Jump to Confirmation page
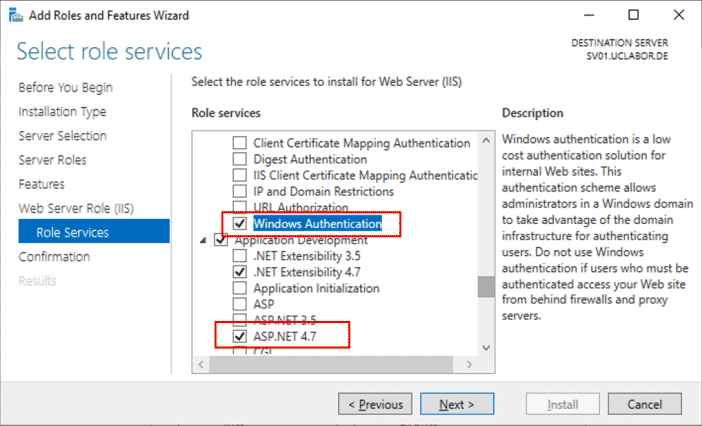The height and width of the screenshot is (426, 702). tap(54, 257)
